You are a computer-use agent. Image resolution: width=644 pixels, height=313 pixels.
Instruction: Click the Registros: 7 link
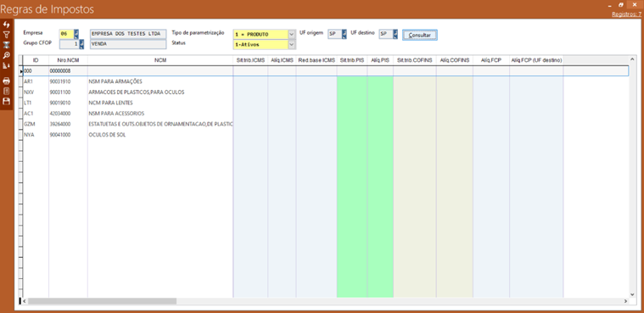coord(626,14)
